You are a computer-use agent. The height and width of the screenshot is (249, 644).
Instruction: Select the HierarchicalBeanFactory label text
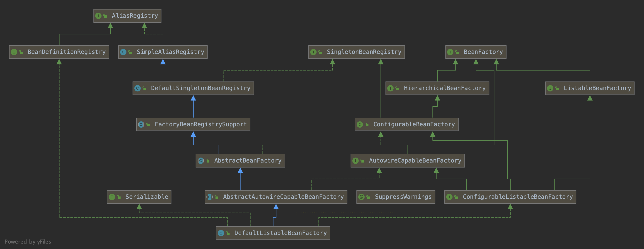[445, 88]
